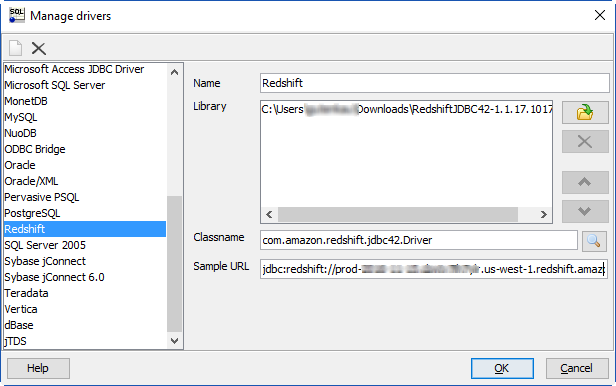Screen dimensions: 616x386
Task: Click the SQL Workbench title icon
Action: click(16, 15)
